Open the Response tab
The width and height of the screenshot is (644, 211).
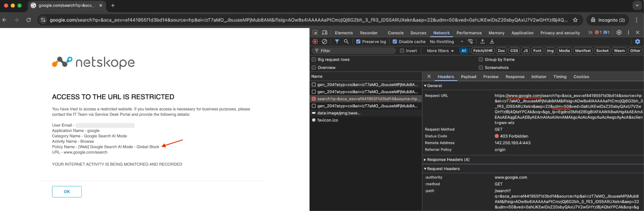[515, 77]
